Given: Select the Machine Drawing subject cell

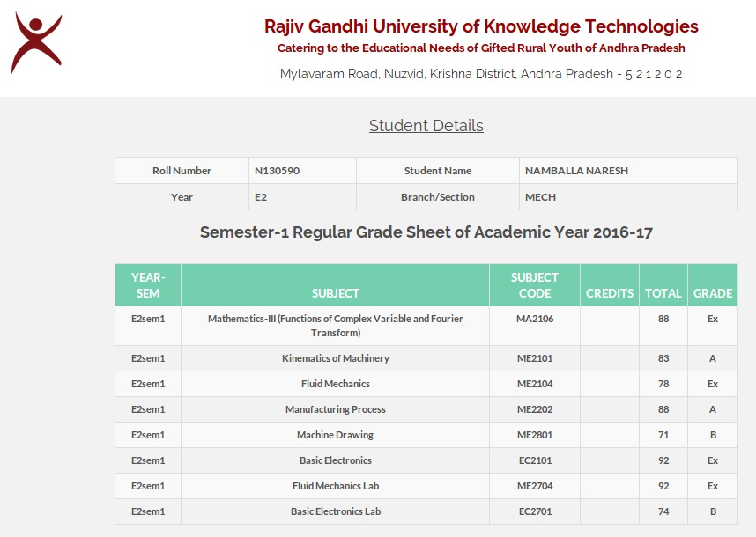Looking at the screenshot, I should point(335,435).
